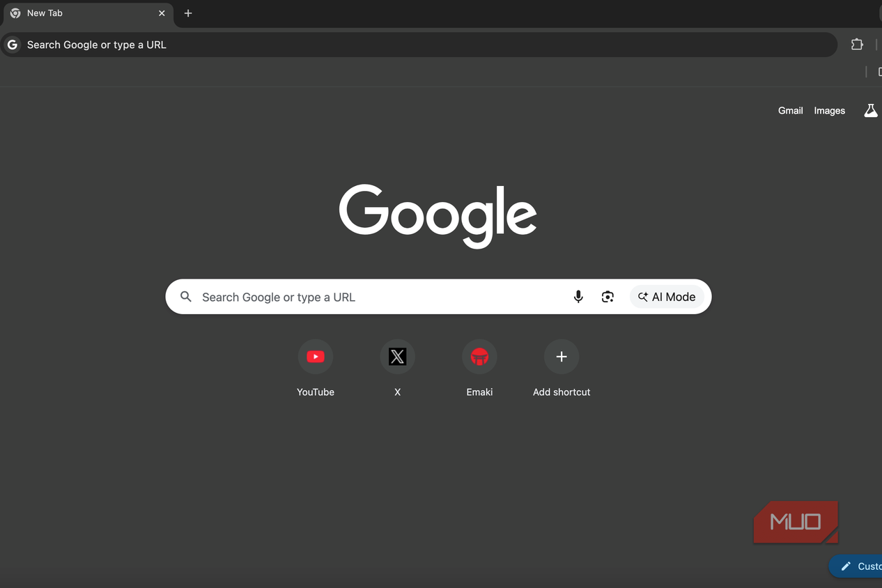Image resolution: width=882 pixels, height=588 pixels.
Task: Open the X shortcut icon
Action: [397, 357]
